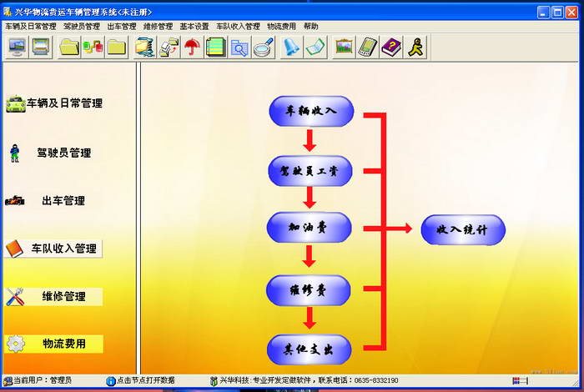Viewport: 584px width, 392px height.
Task: Click the driver figure sidebar icon
Action: (15, 153)
